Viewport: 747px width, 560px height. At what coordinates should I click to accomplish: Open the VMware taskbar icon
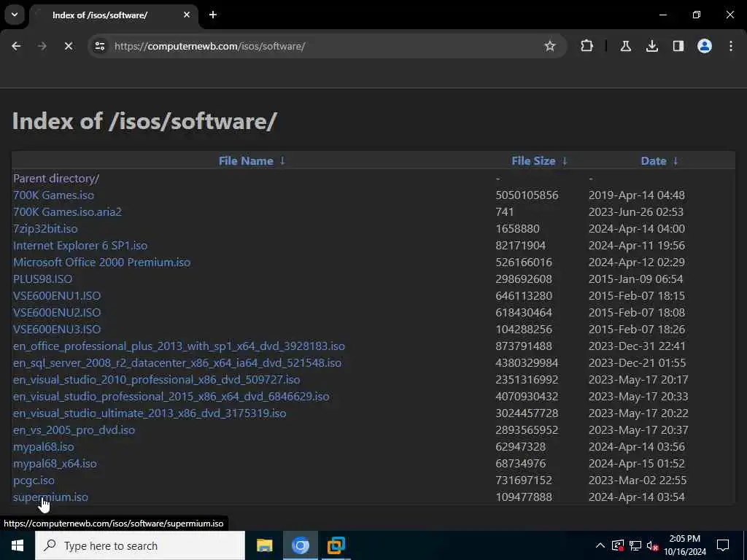336,545
